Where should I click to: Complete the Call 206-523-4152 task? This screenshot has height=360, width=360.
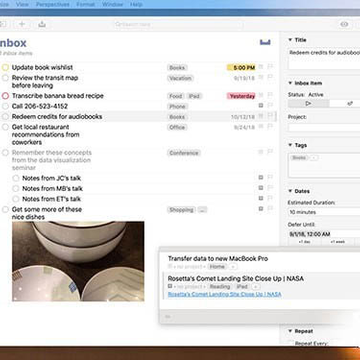click(x=5, y=106)
